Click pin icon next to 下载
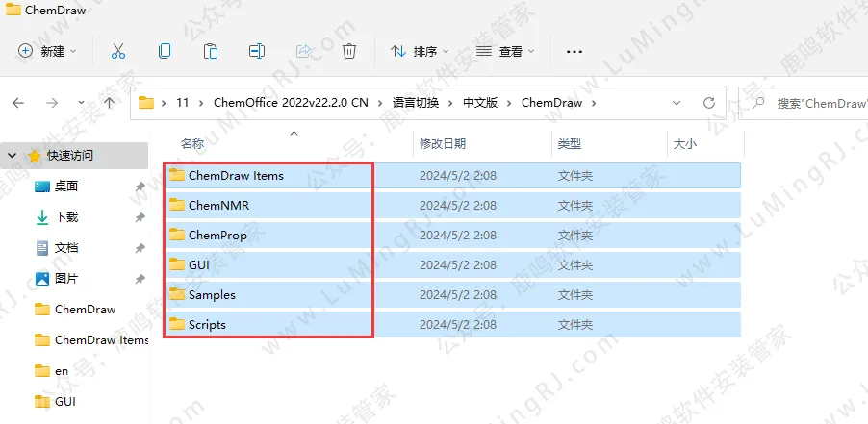 pos(140,218)
